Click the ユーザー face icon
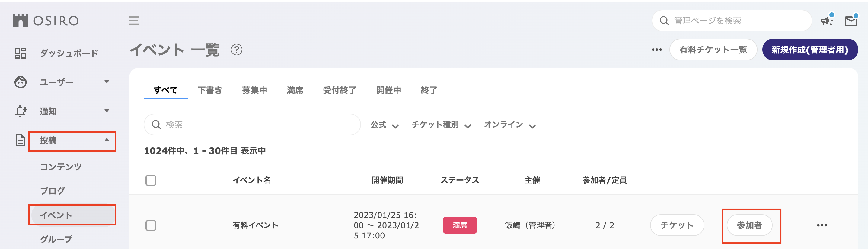The height and width of the screenshot is (249, 868). click(x=21, y=82)
